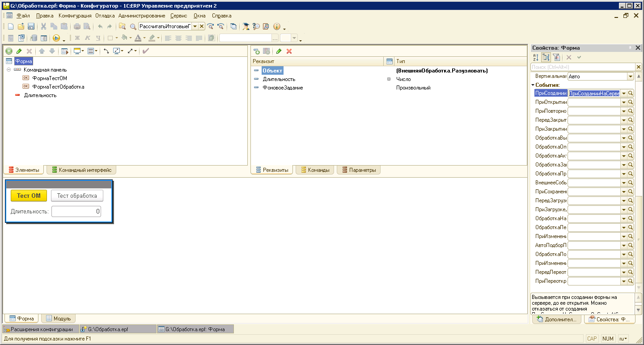Move element up with arrow icon
Image resolution: width=644 pixels, height=345 pixels.
(42, 51)
